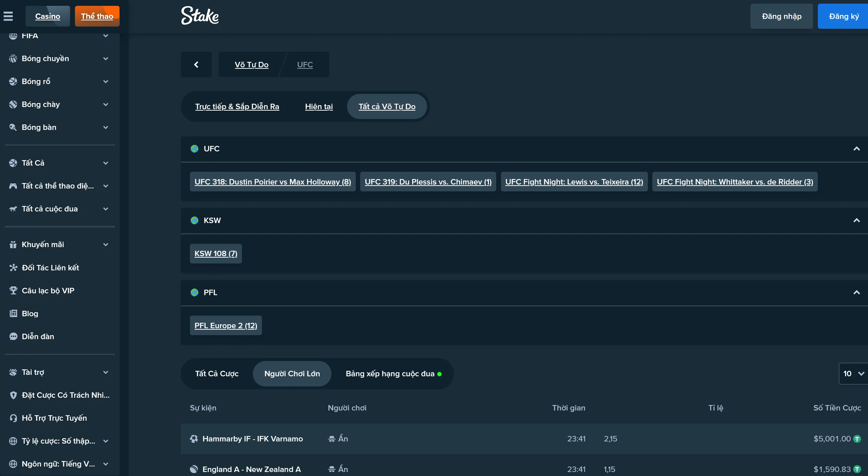Click the Blog newspaper icon
Screen dimensions: 868x476
[13, 313]
